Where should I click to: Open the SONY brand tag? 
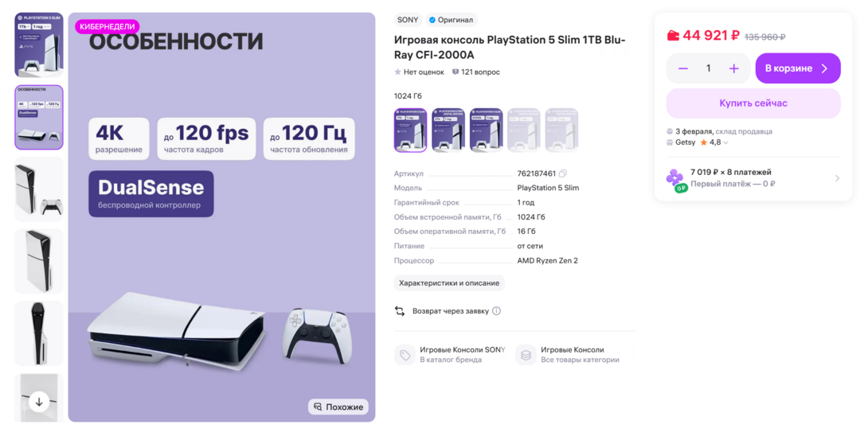click(408, 20)
